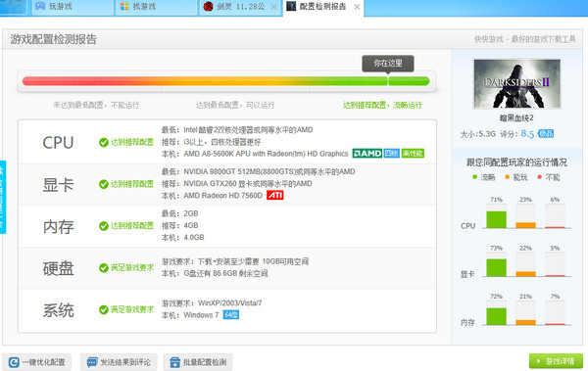Switch to the 玩游戏 tab
This screenshot has width=588, height=371.
coord(73,7)
